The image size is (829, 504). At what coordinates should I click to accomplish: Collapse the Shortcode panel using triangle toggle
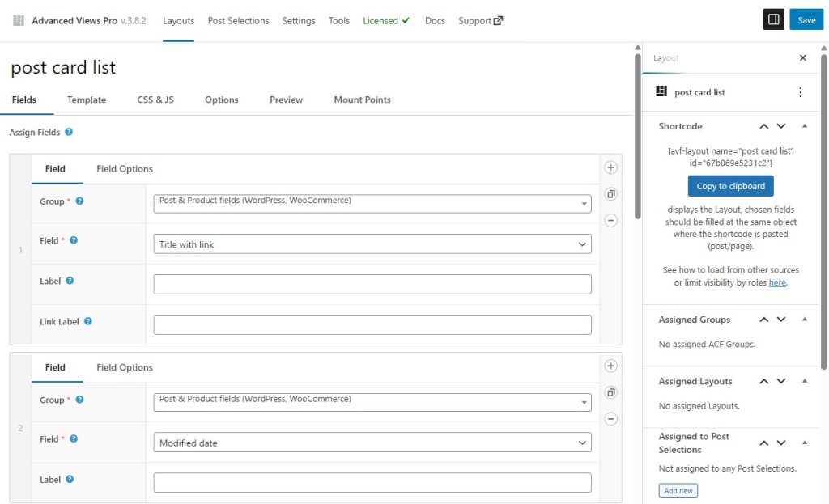point(804,126)
